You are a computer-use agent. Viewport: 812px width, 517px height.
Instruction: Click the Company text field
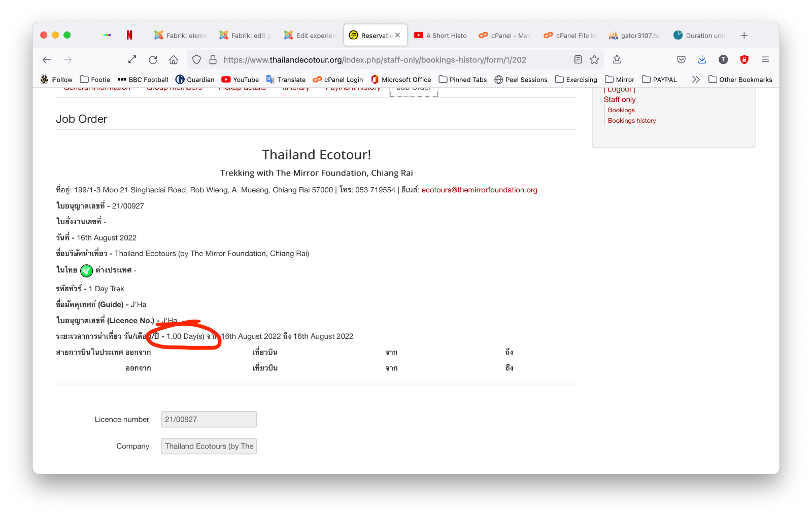point(209,446)
